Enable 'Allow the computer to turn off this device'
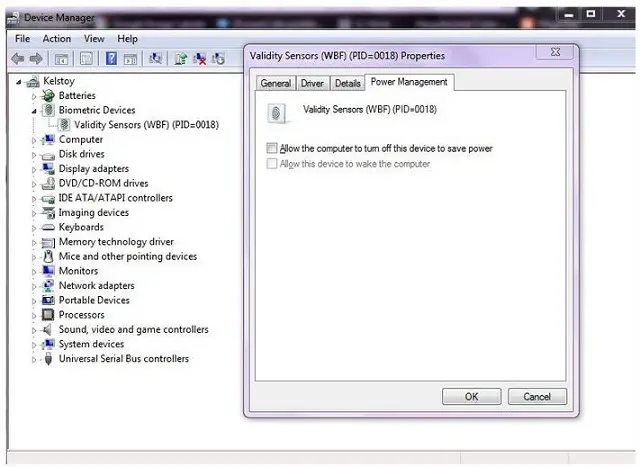640x467 pixels. [272, 148]
